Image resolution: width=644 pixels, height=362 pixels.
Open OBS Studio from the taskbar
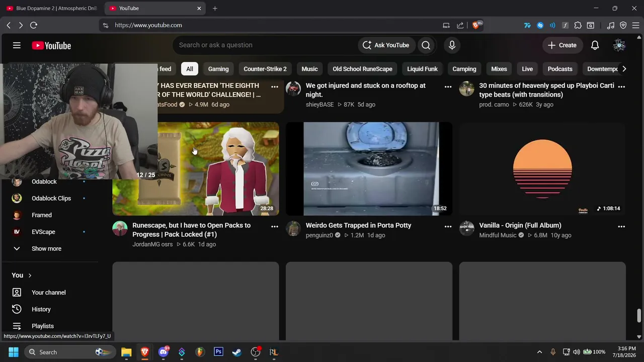256,352
